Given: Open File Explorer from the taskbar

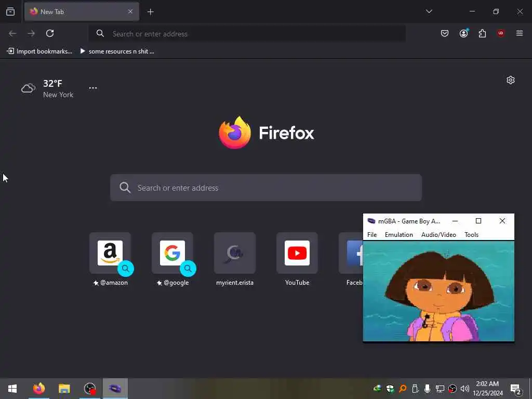Looking at the screenshot, I should [64, 389].
